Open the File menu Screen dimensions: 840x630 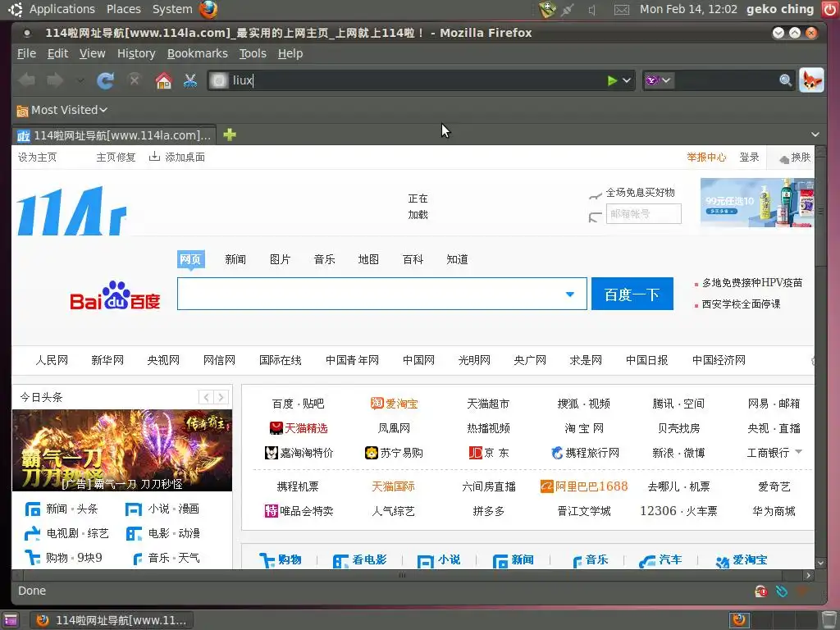click(x=26, y=53)
